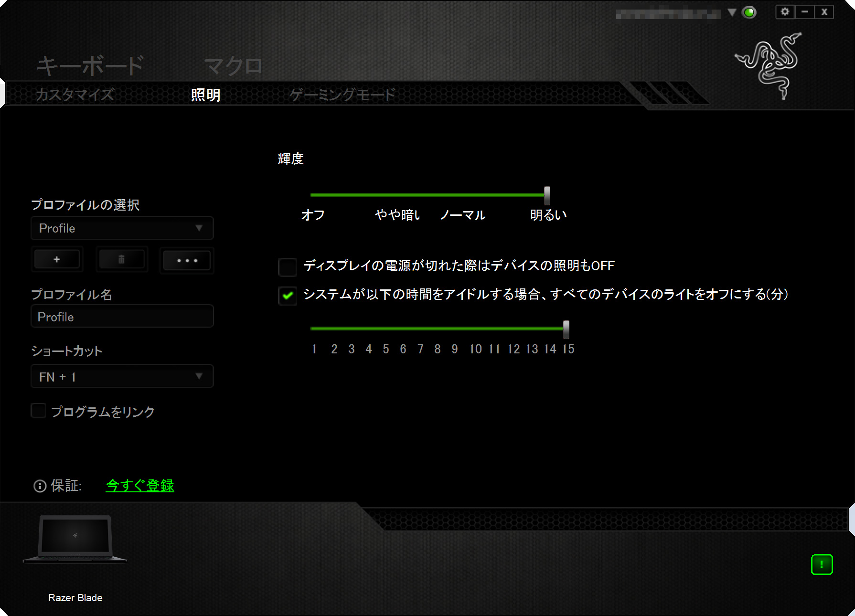Open the settings gear icon in title bar

[x=785, y=12]
